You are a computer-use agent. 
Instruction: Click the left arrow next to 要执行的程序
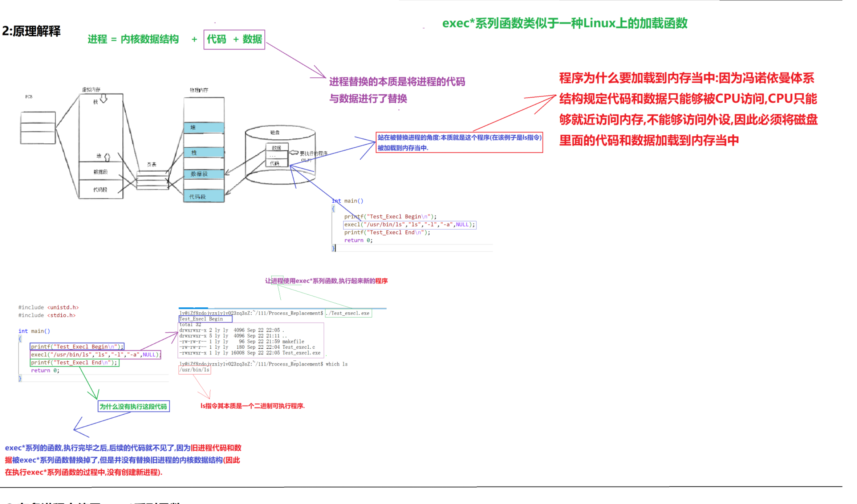(x=294, y=153)
